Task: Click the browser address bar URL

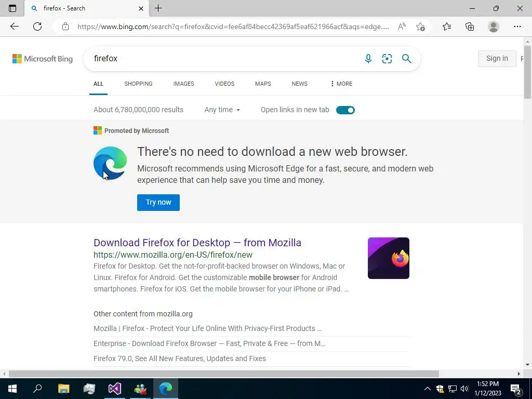Action: (x=233, y=26)
